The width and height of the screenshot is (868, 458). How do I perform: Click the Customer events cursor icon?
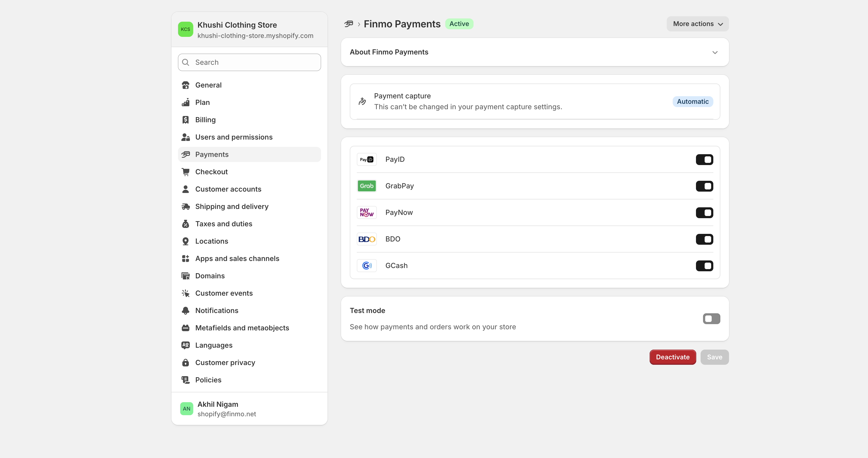coord(185,293)
